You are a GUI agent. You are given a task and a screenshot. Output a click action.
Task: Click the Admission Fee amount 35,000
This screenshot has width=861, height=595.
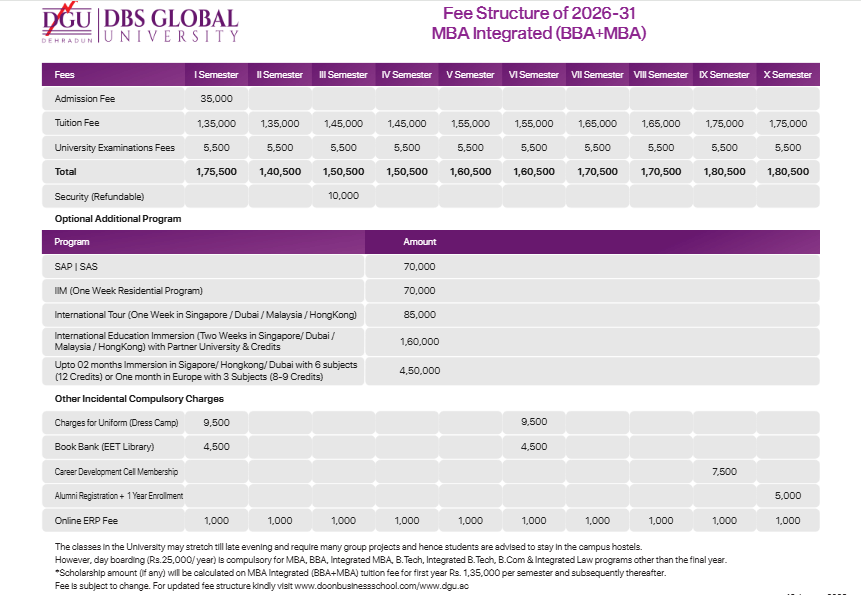(x=216, y=99)
